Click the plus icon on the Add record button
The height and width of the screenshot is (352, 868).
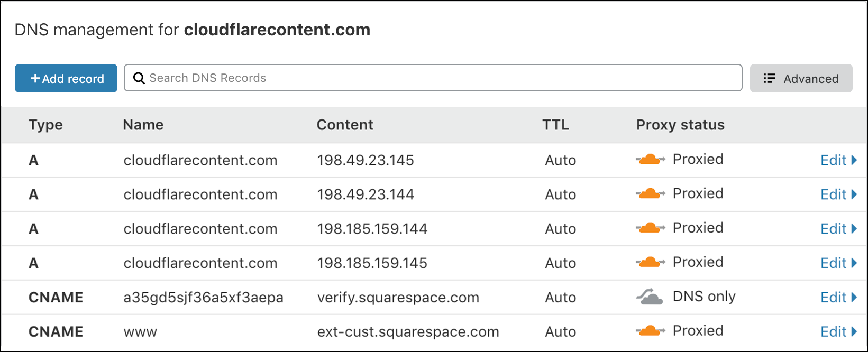[x=35, y=78]
